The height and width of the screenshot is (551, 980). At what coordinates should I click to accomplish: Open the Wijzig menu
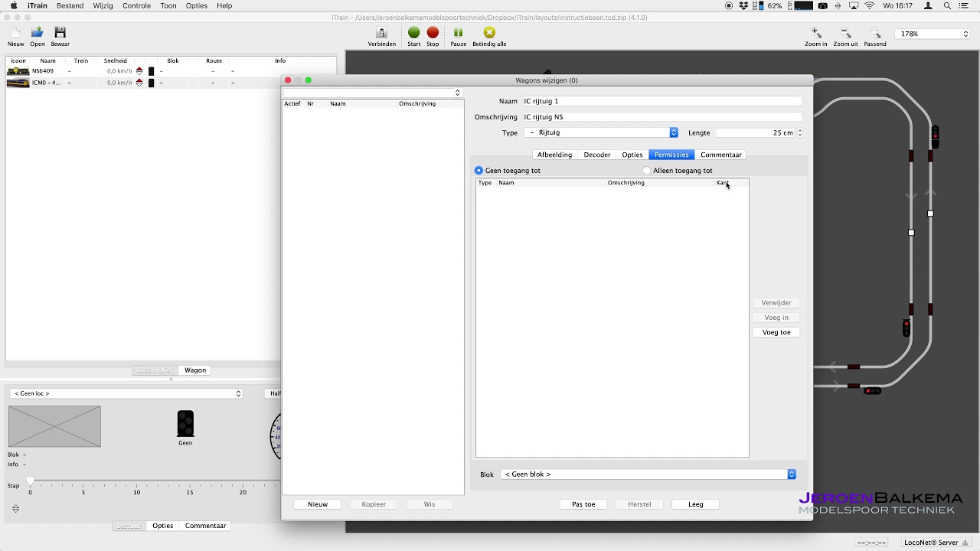tap(103, 5)
